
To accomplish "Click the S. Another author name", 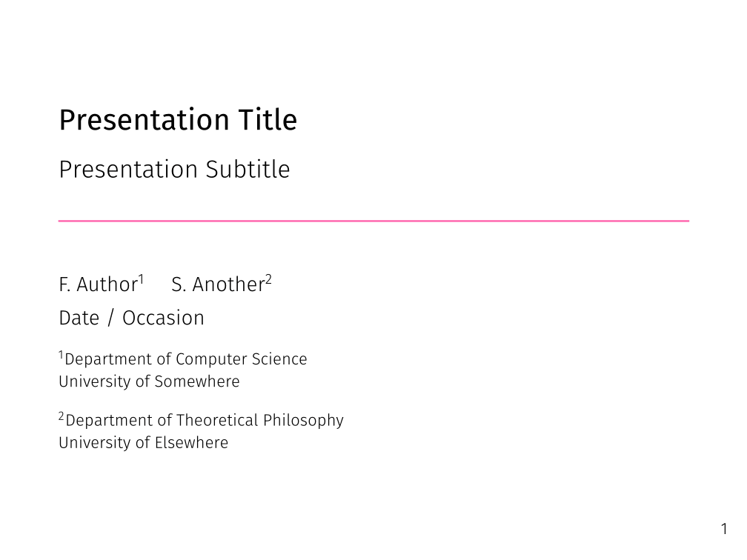I will pos(217,284).
